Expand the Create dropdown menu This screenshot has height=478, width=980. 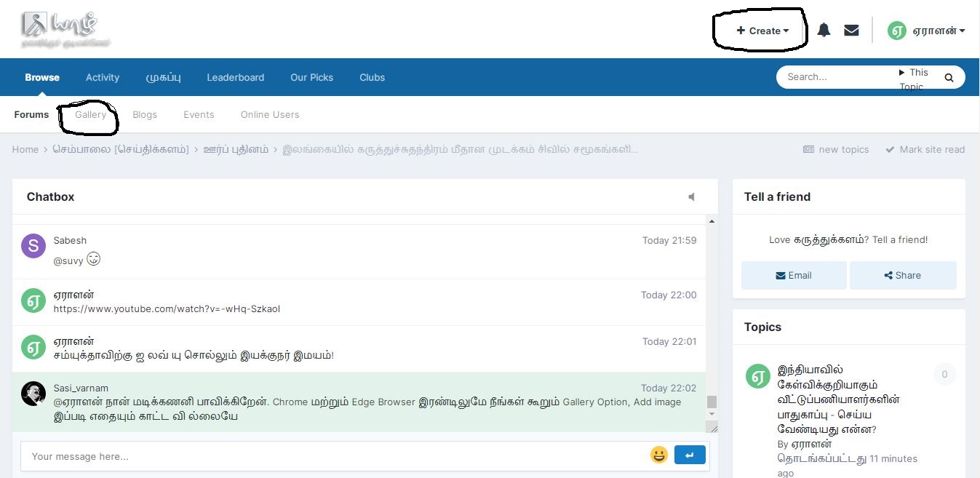pos(762,31)
